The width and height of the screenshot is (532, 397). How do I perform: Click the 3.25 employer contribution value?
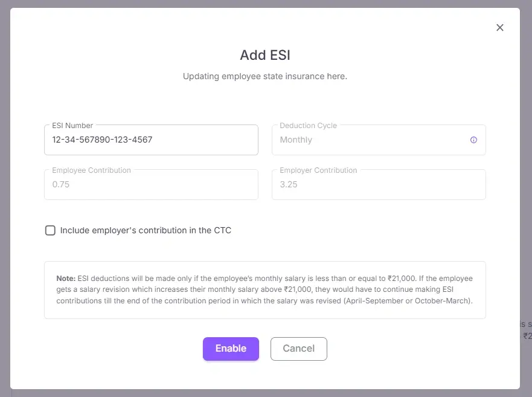(289, 185)
